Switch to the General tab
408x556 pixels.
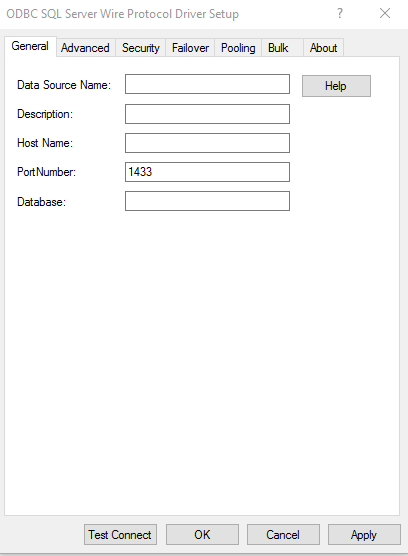coord(30,46)
